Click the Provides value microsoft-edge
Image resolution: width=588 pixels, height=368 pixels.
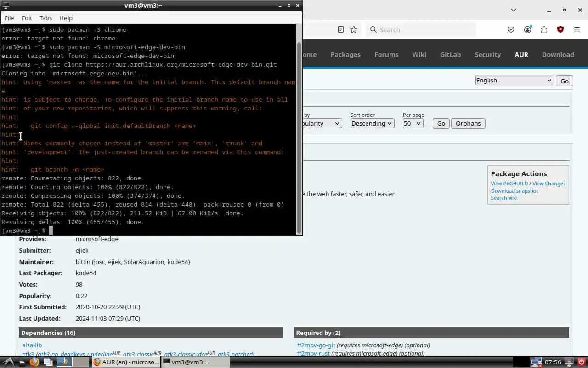(x=97, y=239)
